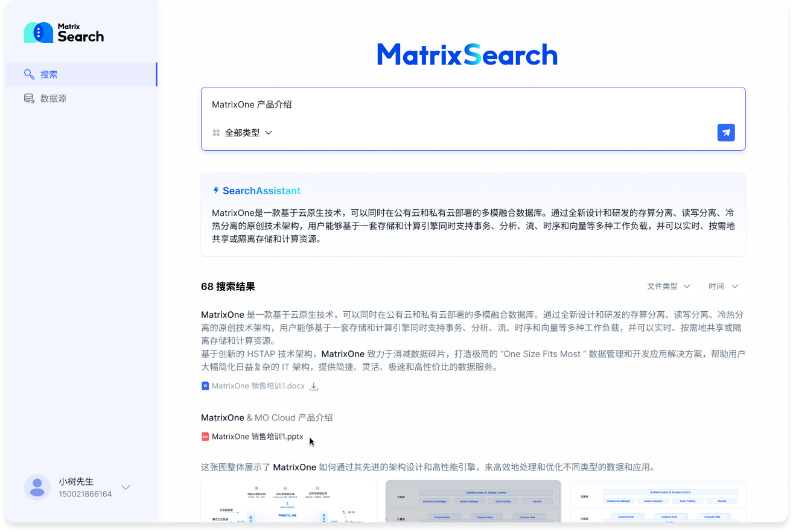Open the first architecture diagram thumbnail
Image resolution: width=793 pixels, height=532 pixels.
(288, 501)
